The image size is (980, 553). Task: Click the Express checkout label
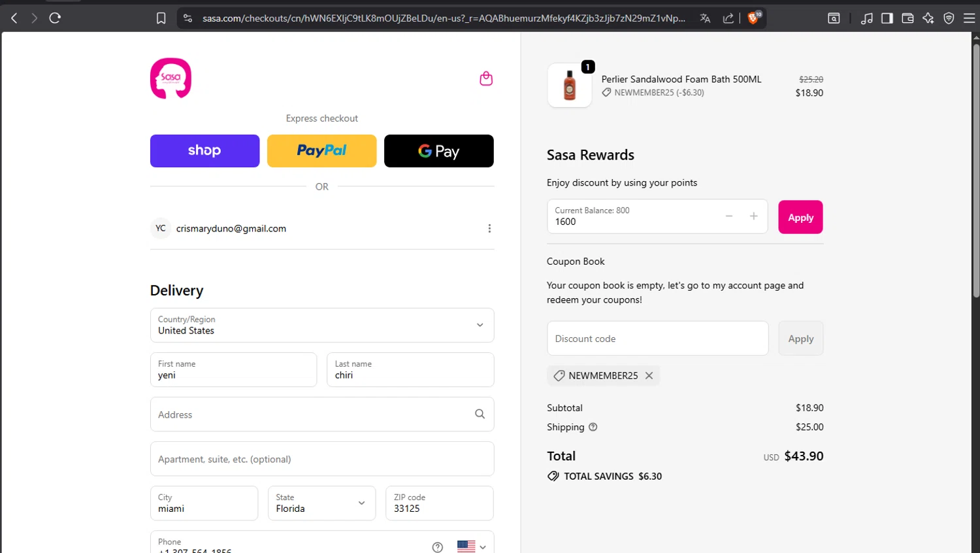click(x=321, y=118)
